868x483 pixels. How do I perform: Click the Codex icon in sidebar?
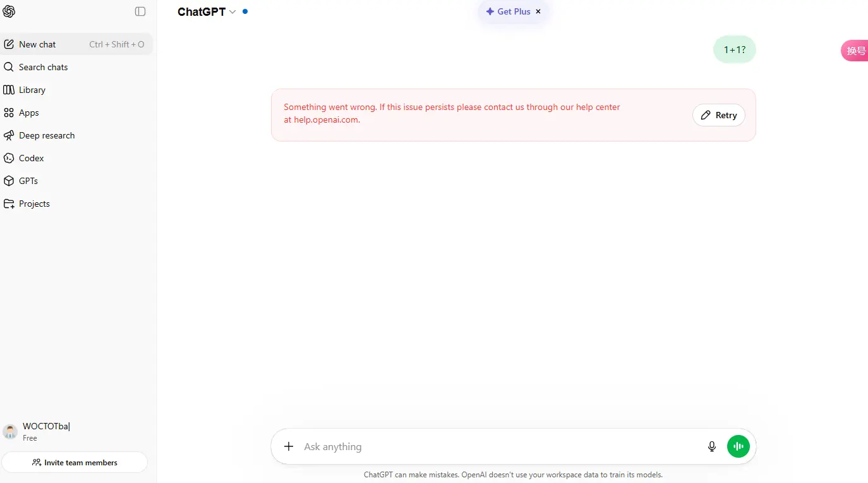pyautogui.click(x=9, y=158)
